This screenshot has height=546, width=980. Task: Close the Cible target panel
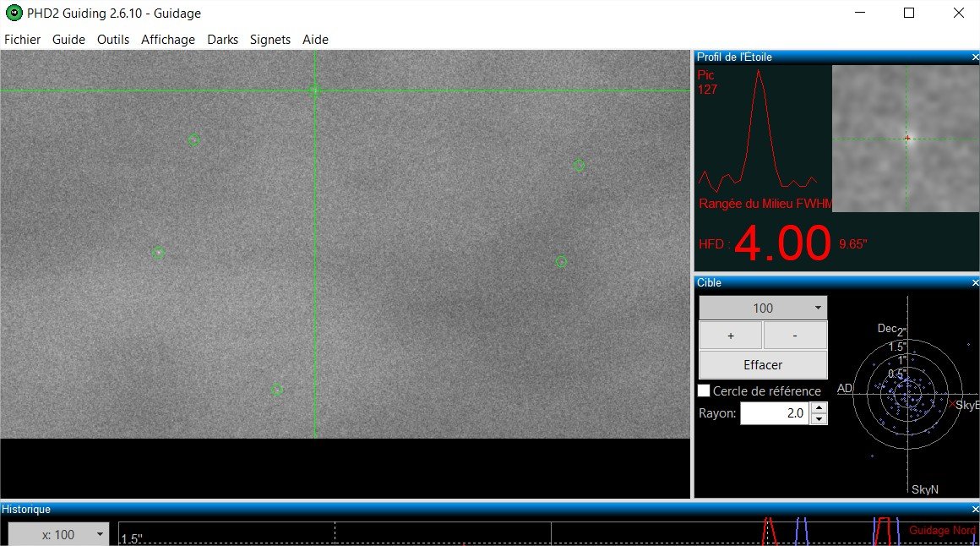click(x=975, y=282)
